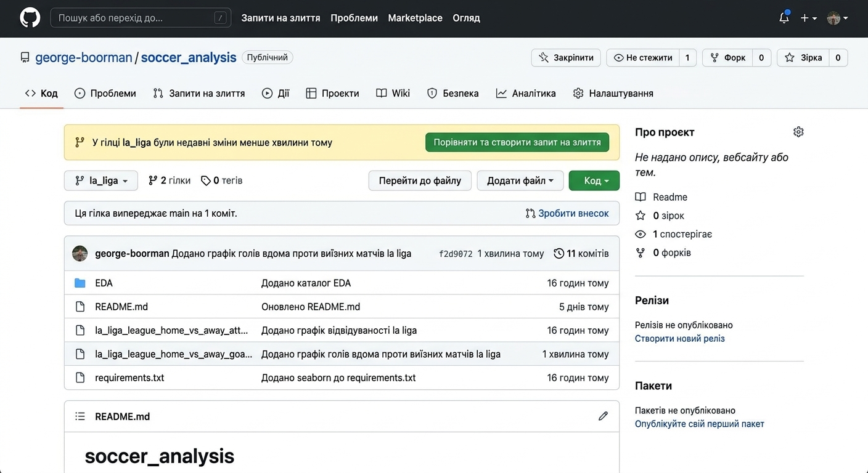Open the README.md file in file list

tap(121, 307)
